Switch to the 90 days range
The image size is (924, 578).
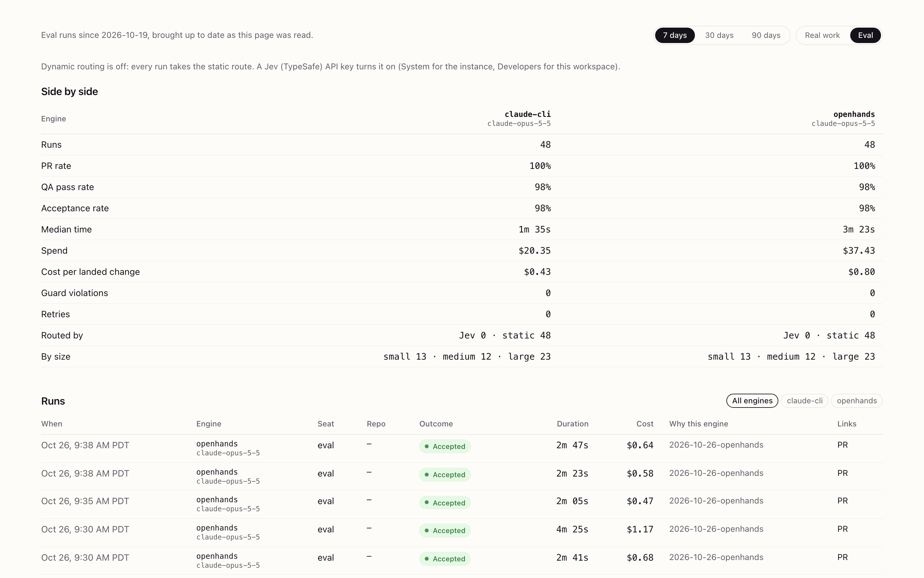point(766,35)
